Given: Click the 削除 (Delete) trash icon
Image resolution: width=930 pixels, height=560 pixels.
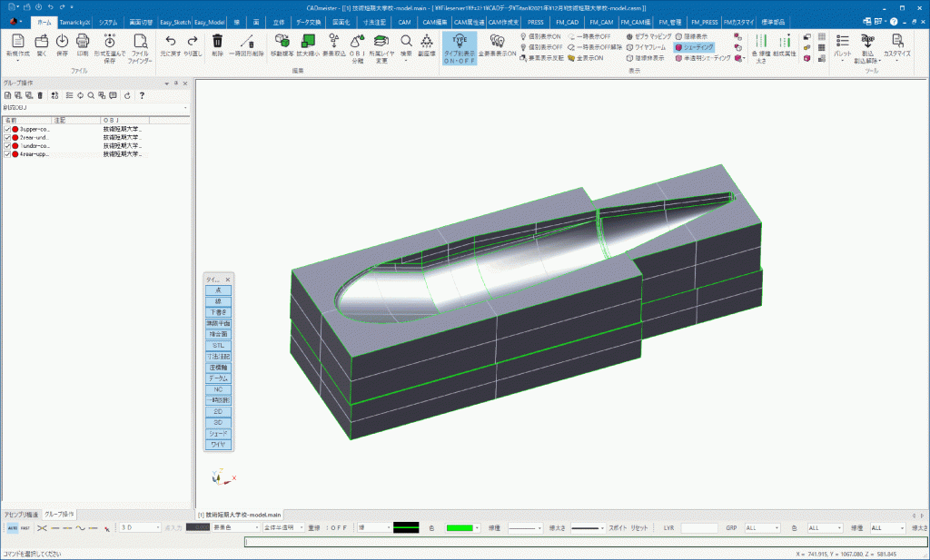Looking at the screenshot, I should pos(217,44).
